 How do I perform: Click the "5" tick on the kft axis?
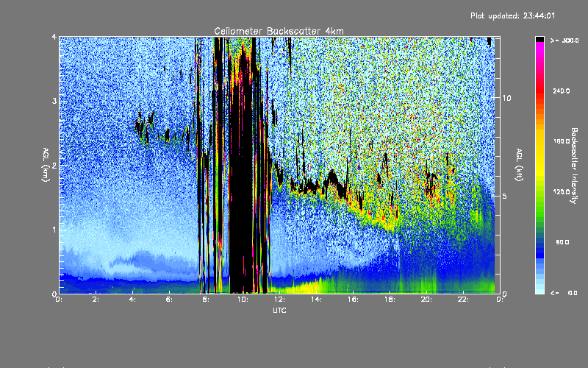point(505,196)
